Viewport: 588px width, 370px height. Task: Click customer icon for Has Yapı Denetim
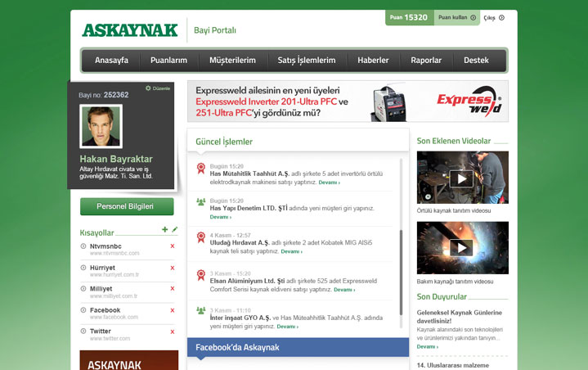click(x=201, y=202)
